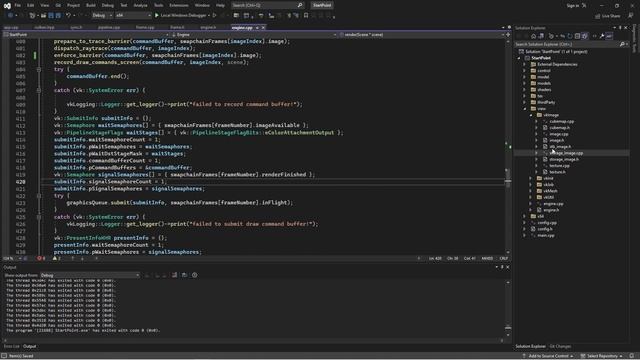Select cubemap.h in Solution Explorer
640x360 pixels.
559,128
